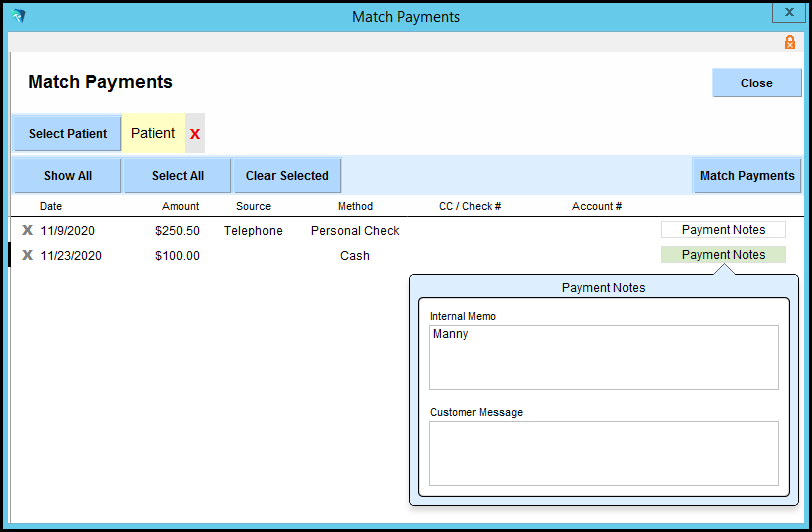Click the Match Payments action button
The width and height of the screenshot is (812, 532).
pos(746,175)
